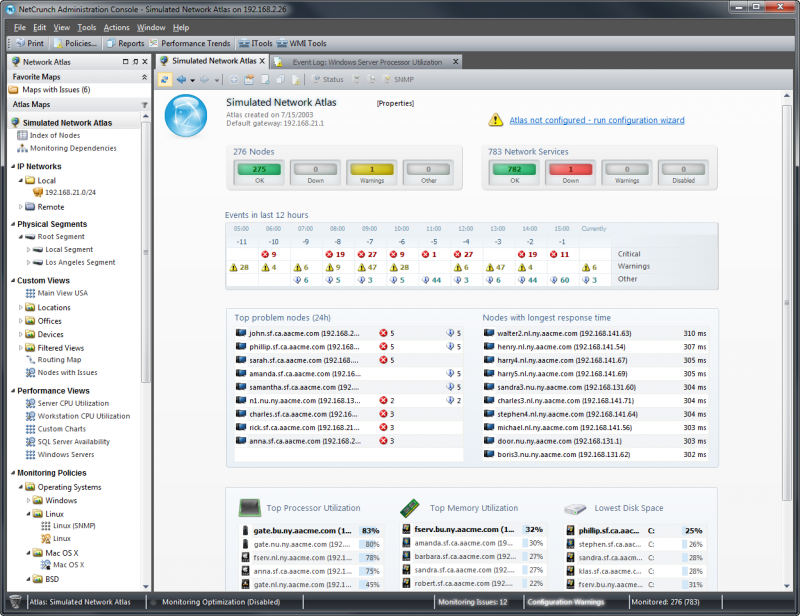This screenshot has height=616, width=800.
Task: Open the Window menu
Action: [151, 28]
